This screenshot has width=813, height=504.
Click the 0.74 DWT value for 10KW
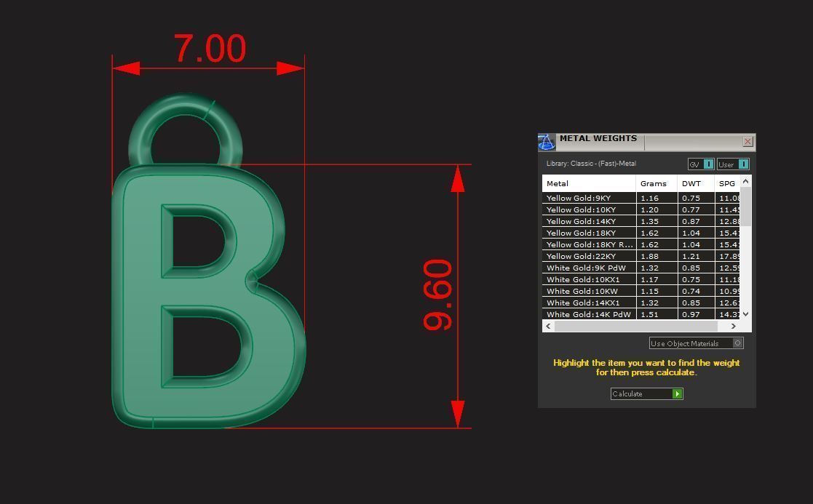(691, 291)
